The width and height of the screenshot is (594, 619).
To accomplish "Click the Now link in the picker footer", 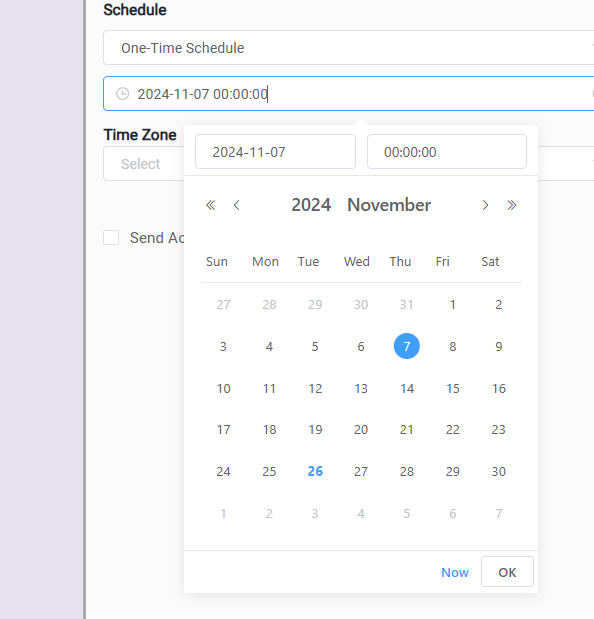I will point(455,572).
